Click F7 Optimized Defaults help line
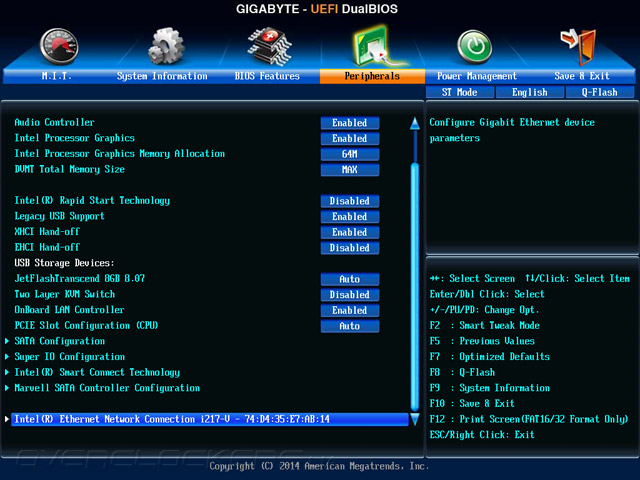The image size is (640, 480). pos(490,357)
